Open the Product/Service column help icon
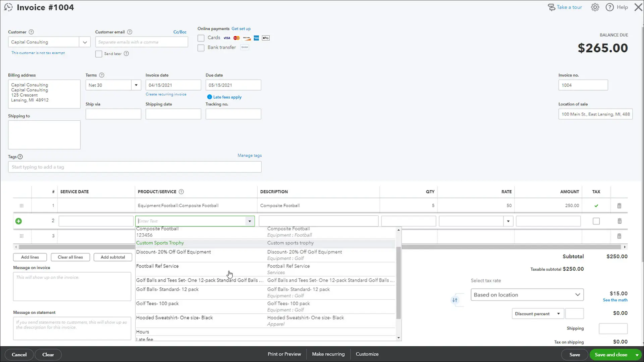644x362 pixels. point(181,191)
